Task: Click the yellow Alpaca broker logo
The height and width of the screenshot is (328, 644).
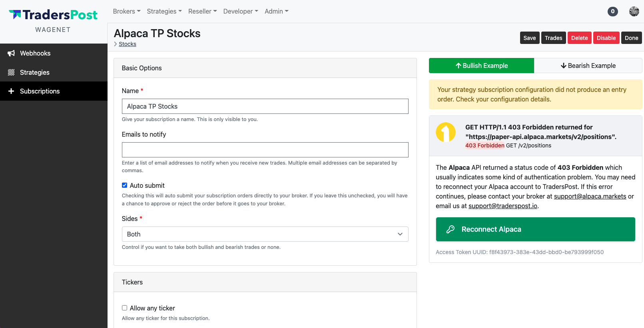Action: click(x=446, y=132)
